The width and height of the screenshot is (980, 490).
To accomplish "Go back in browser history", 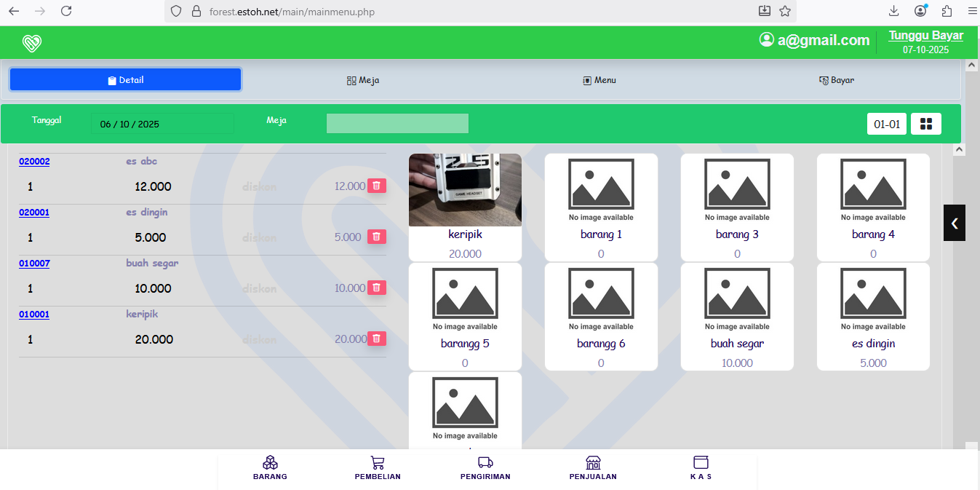I will (x=14, y=11).
